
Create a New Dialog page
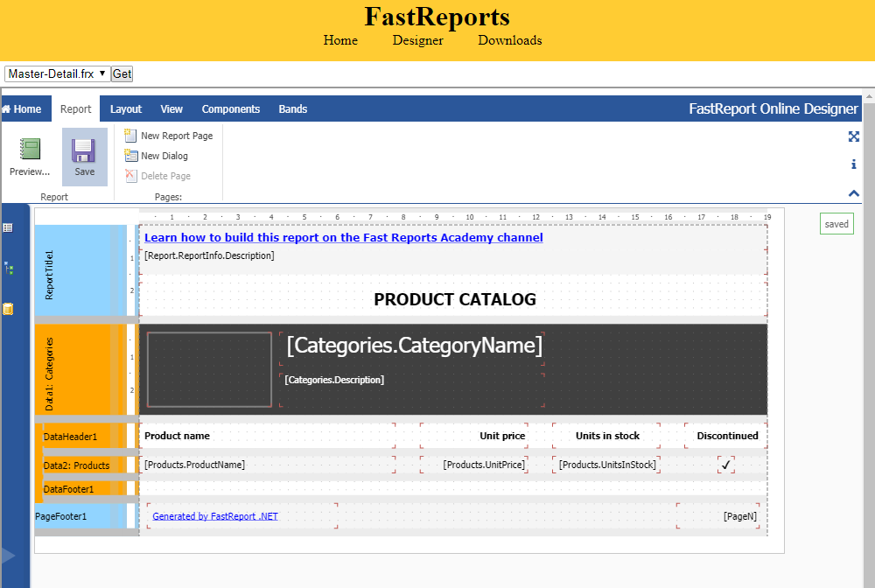(x=157, y=156)
